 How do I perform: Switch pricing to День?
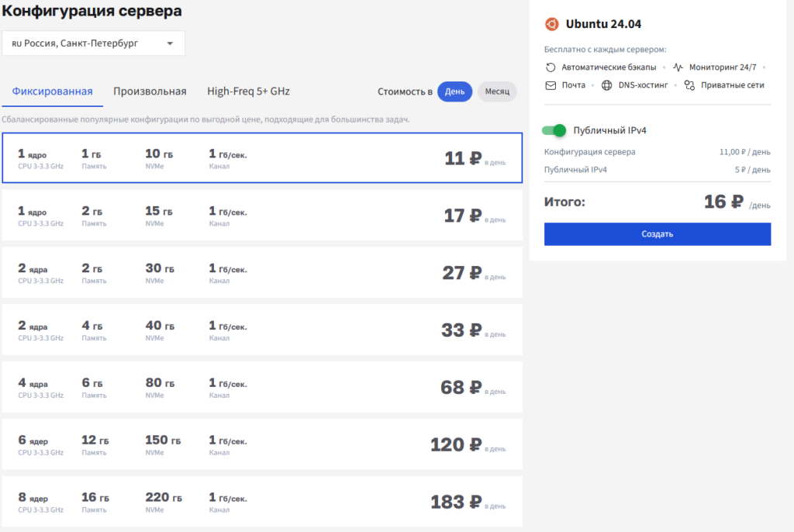454,92
